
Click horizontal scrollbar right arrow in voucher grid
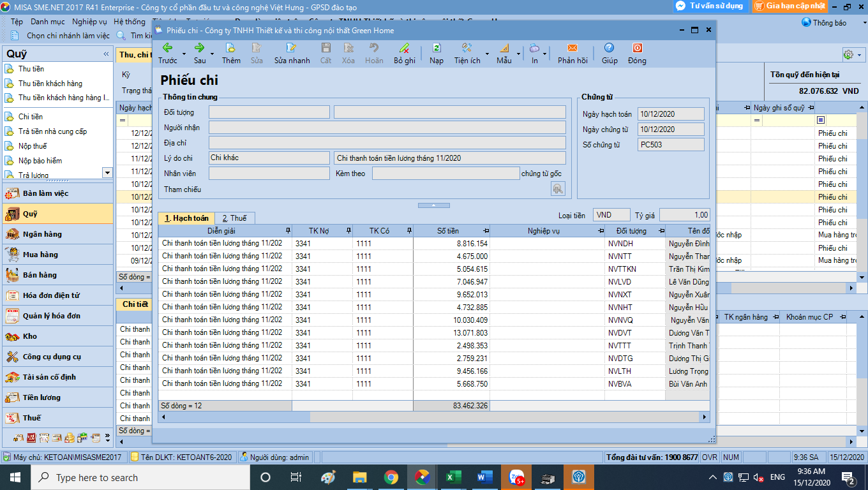tap(705, 417)
